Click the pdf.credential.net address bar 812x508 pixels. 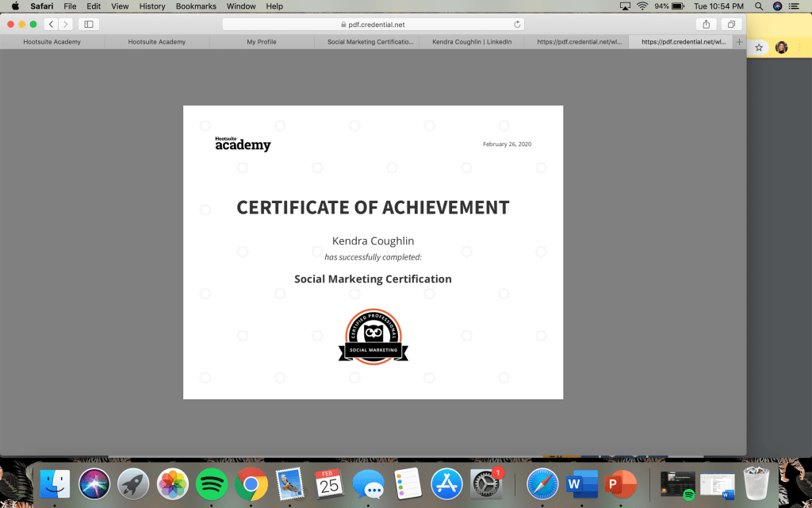click(x=373, y=25)
